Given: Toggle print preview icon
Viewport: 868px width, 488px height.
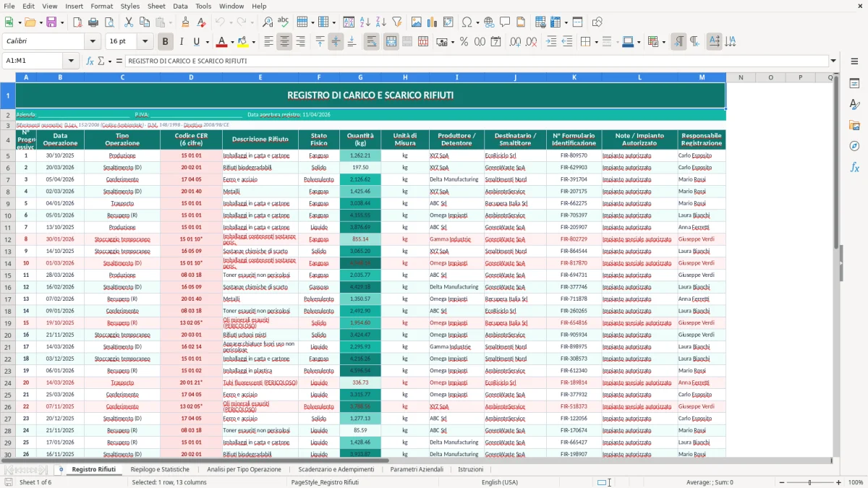Looking at the screenshot, I should coord(109,22).
